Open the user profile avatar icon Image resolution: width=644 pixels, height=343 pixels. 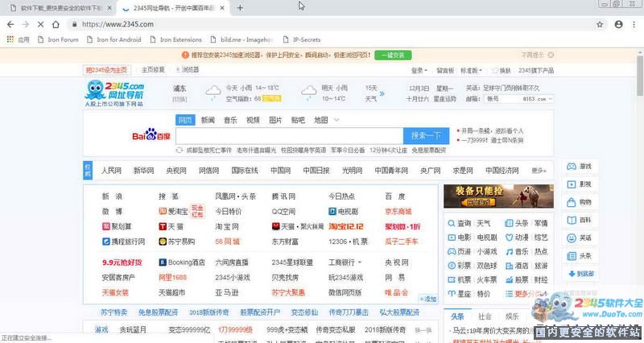coord(618,25)
